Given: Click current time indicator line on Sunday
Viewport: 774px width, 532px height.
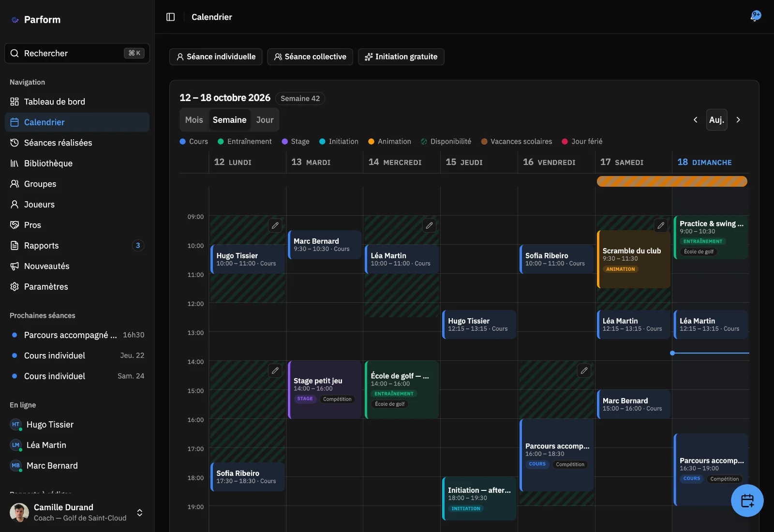Looking at the screenshot, I should point(710,353).
